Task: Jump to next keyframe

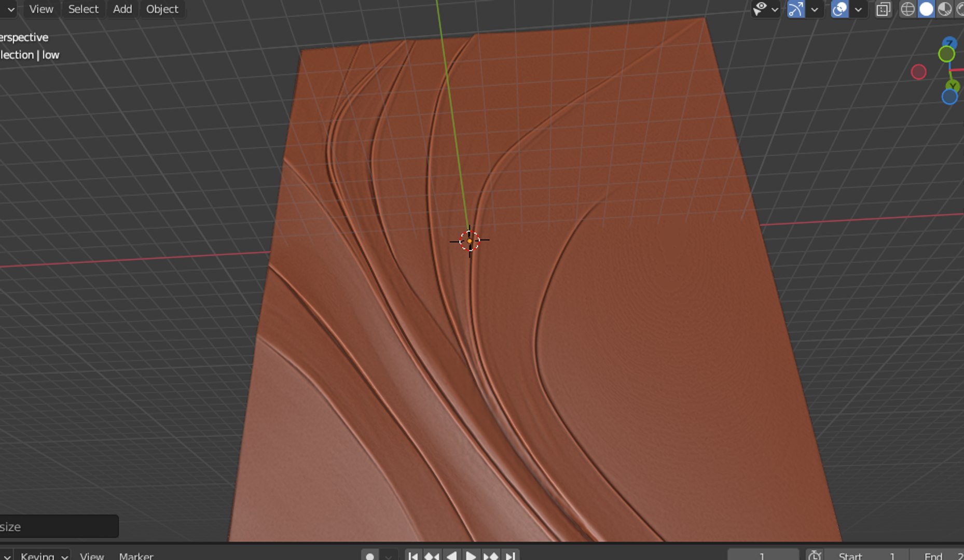Action: coord(491,555)
